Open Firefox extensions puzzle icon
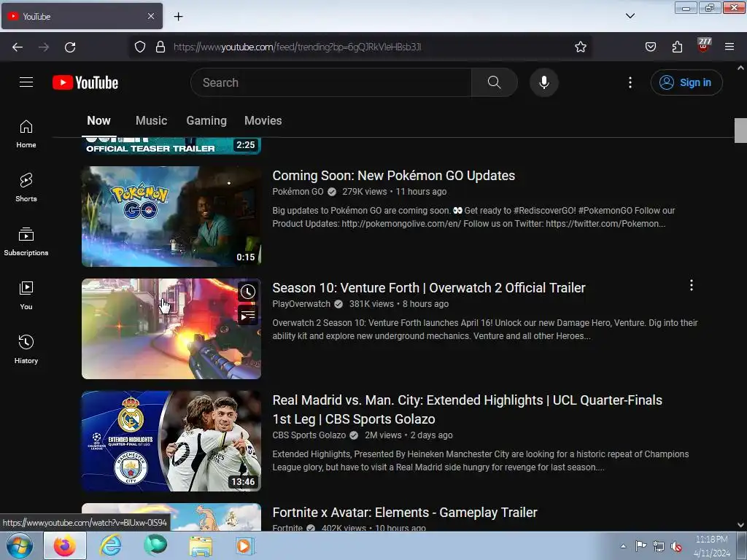The width and height of the screenshot is (747, 560). [x=677, y=47]
